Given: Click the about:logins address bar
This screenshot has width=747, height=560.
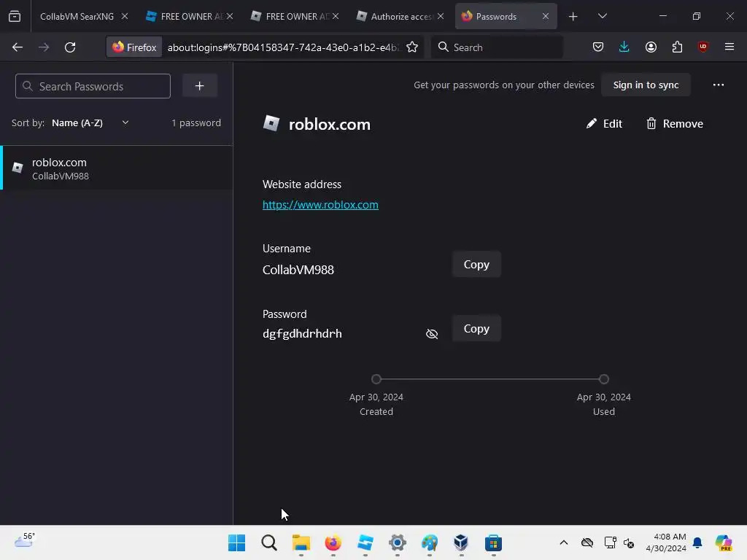Looking at the screenshot, I should [284, 47].
